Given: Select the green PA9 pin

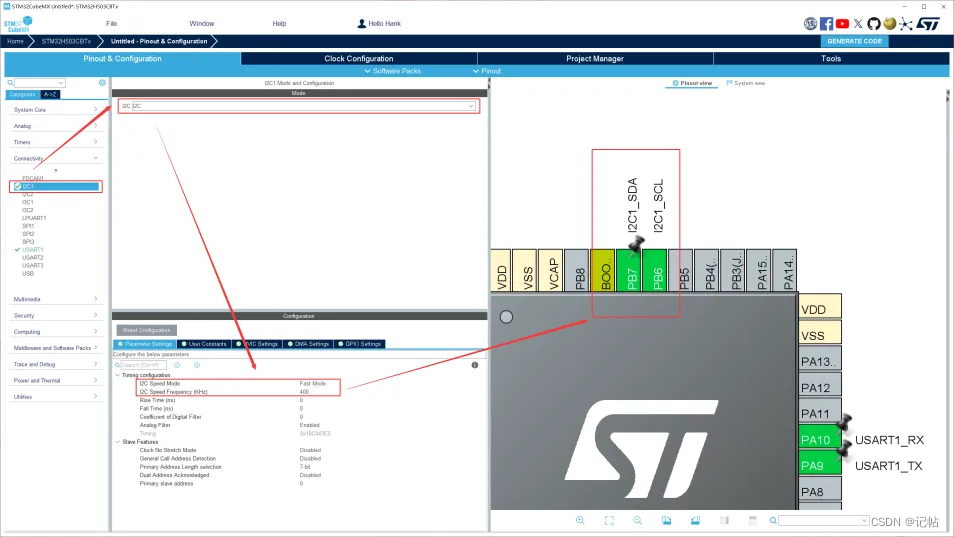Looking at the screenshot, I should (820, 465).
